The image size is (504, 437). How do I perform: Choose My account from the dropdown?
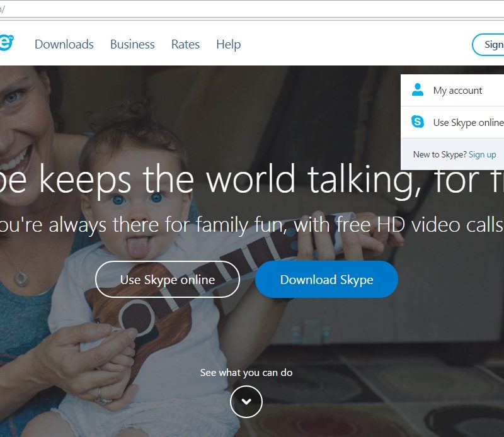pos(452,90)
